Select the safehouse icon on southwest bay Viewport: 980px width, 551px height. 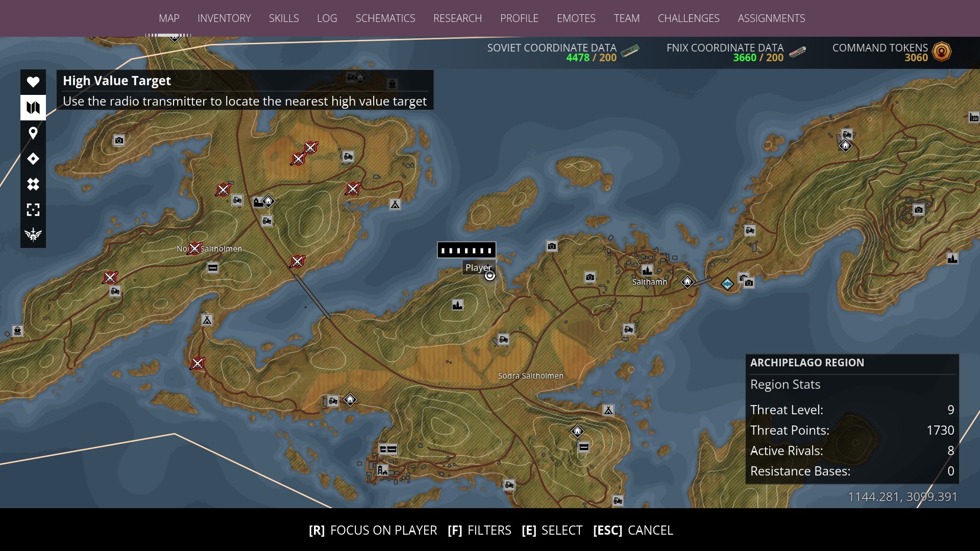(350, 399)
